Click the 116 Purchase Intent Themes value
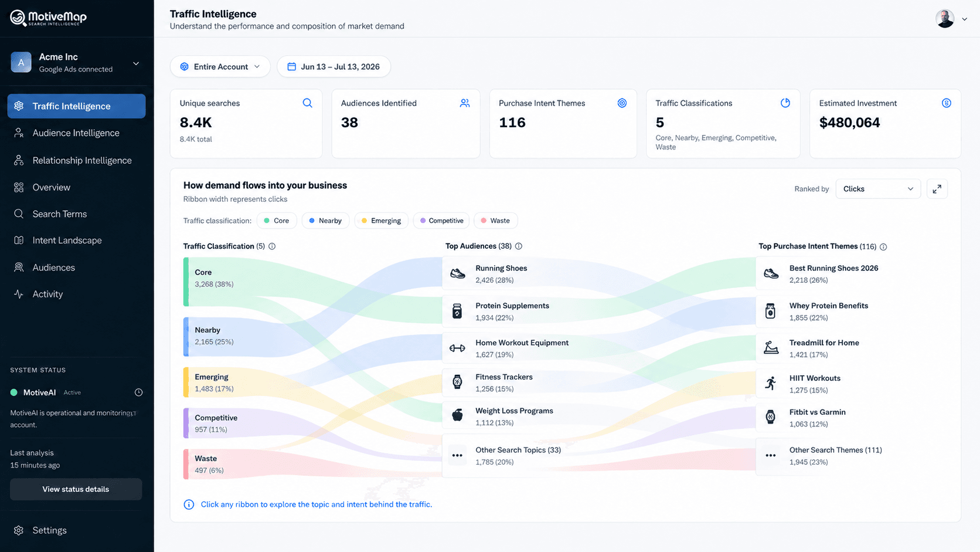The width and height of the screenshot is (980, 552). (512, 123)
